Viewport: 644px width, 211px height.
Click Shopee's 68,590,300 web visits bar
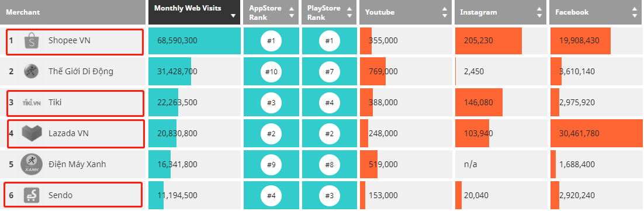194,41
